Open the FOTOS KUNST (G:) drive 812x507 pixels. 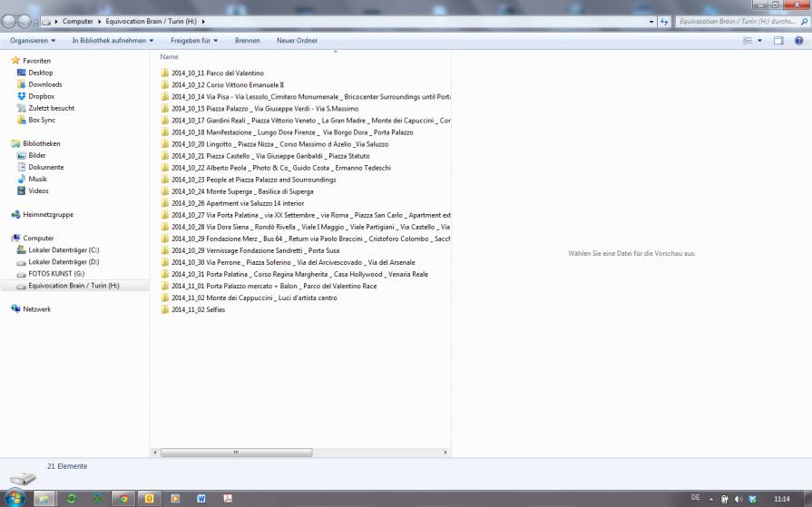[x=51, y=274]
